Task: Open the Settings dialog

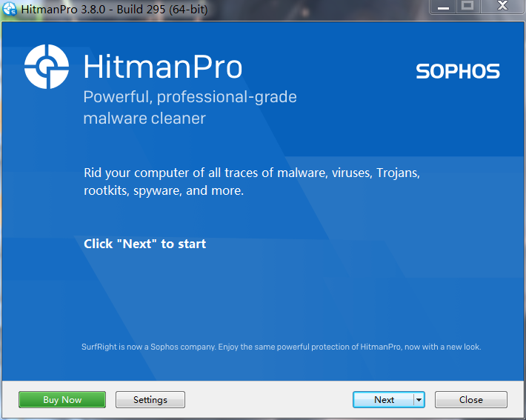Action: point(150,399)
